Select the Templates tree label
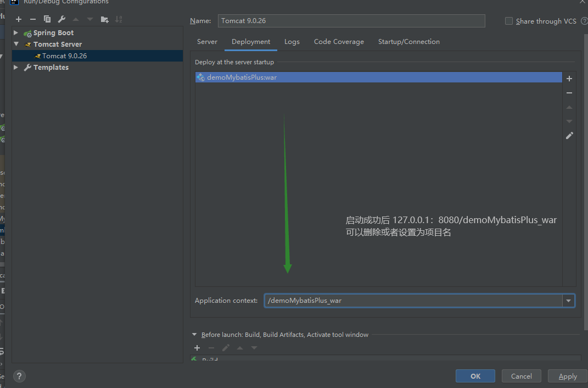588x388 pixels. pyautogui.click(x=51, y=67)
